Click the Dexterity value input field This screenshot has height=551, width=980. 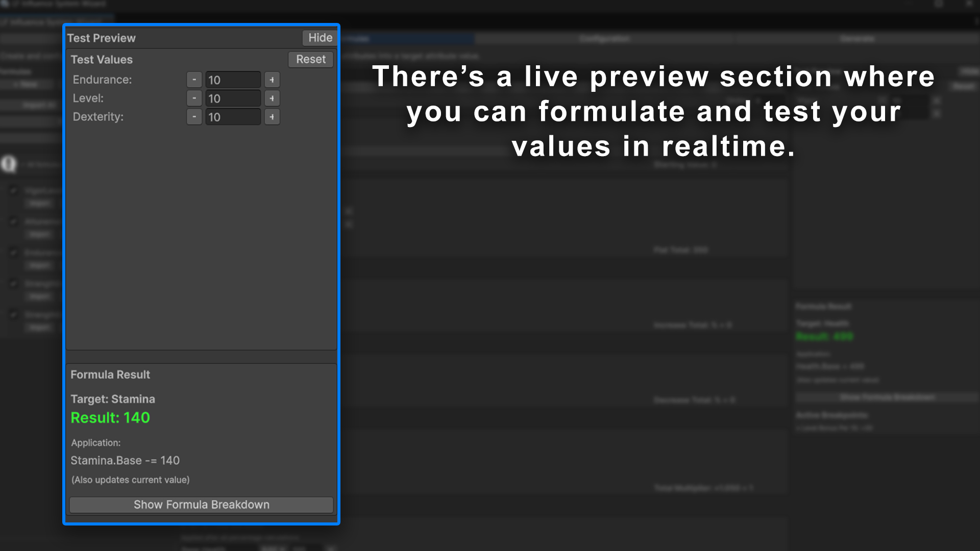232,117
